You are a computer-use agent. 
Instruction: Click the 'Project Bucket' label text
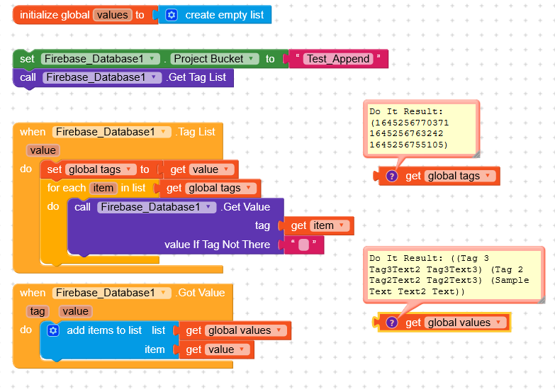click(x=208, y=58)
